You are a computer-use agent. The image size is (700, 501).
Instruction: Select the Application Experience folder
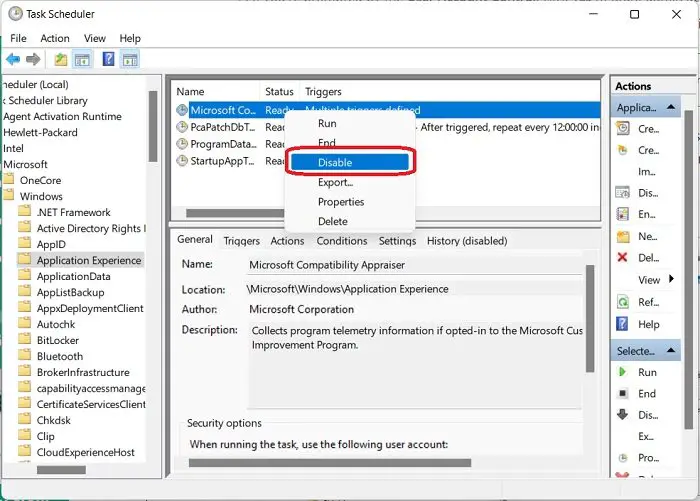(89, 260)
